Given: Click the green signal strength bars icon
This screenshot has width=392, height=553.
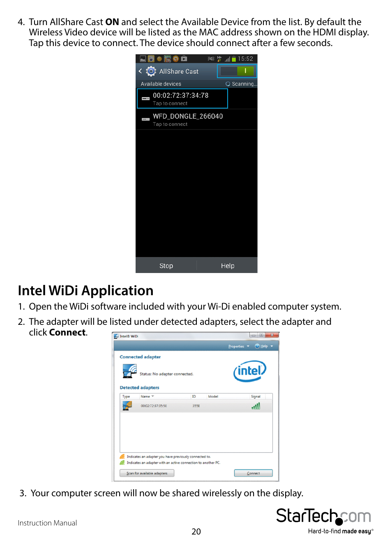Looking at the screenshot, I should [x=256, y=406].
